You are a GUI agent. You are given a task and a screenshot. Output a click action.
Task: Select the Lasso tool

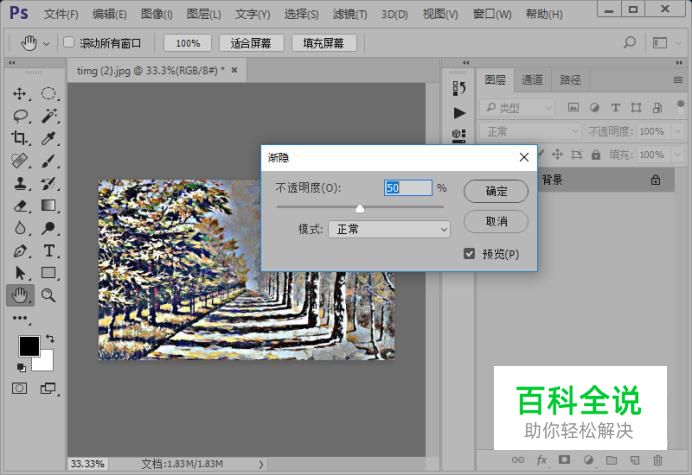click(19, 116)
